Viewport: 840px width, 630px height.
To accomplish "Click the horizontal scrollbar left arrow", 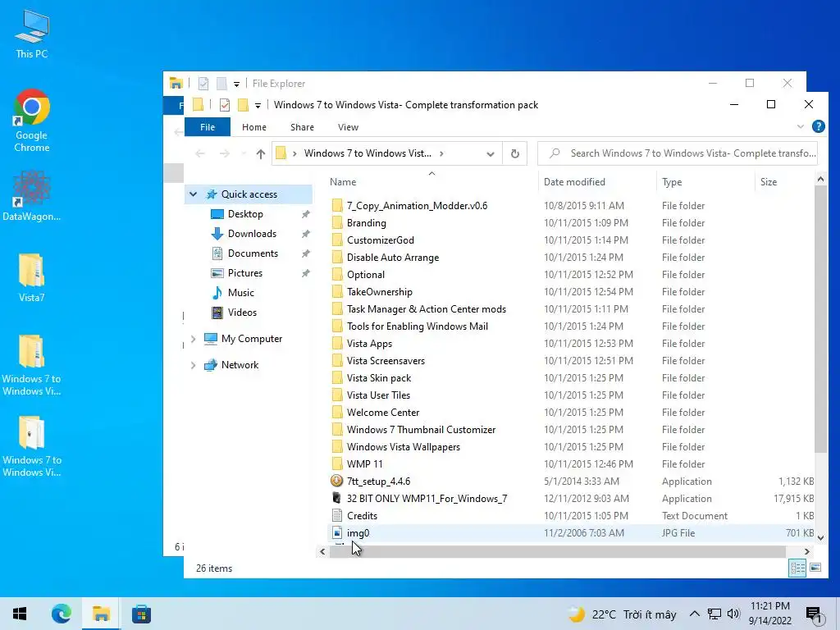I will click(322, 551).
